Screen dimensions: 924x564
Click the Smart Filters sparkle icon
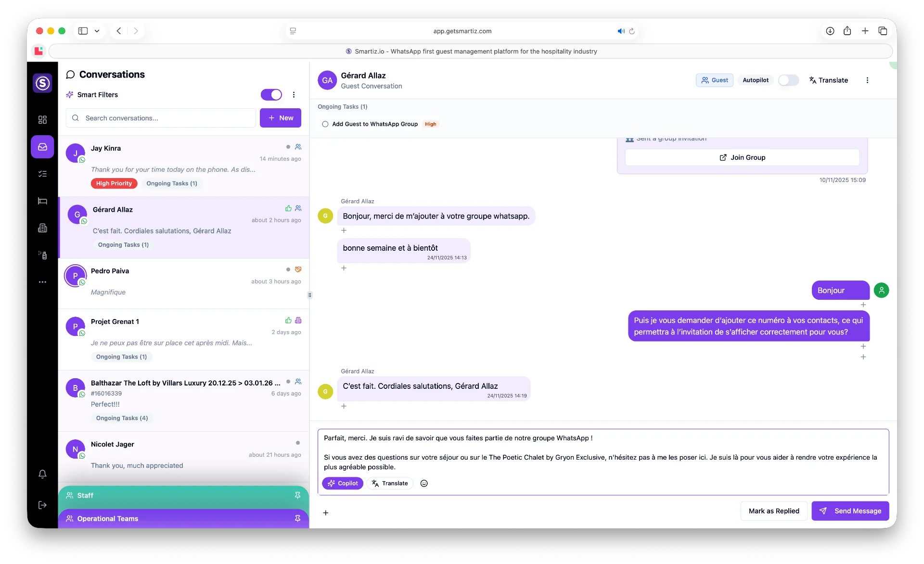[x=70, y=95]
